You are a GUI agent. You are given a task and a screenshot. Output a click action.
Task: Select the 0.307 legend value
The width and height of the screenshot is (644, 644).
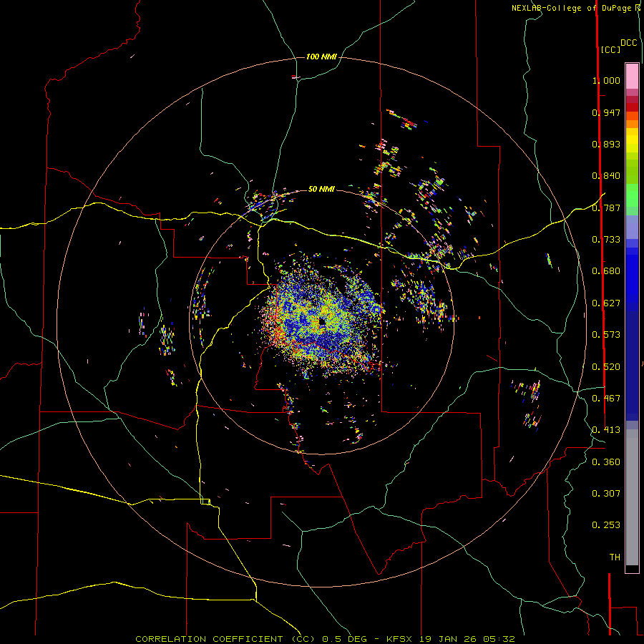(x=606, y=494)
